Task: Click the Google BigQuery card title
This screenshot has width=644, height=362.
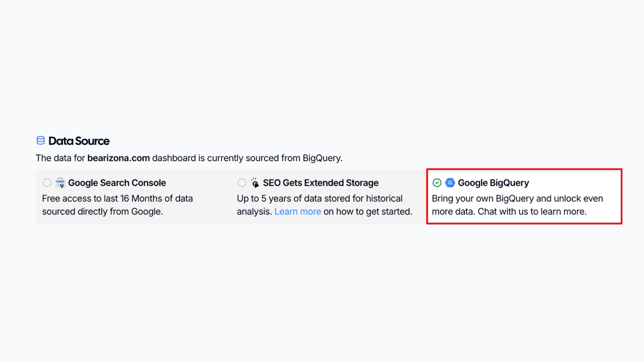Action: point(493,183)
